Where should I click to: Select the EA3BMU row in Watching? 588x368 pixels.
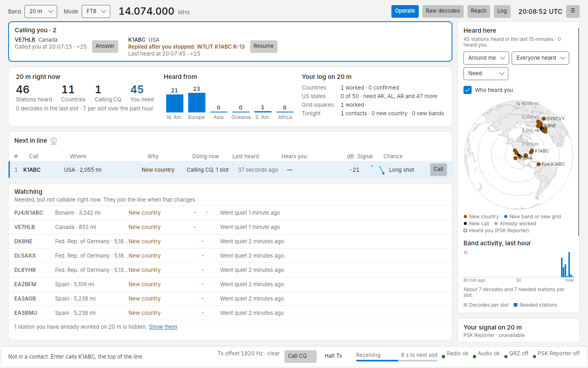[230, 313]
